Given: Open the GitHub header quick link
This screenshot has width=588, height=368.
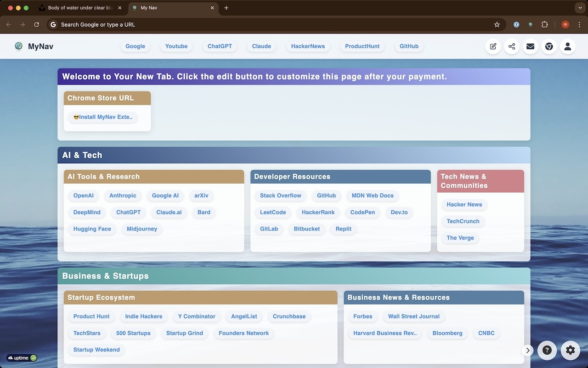Looking at the screenshot, I should point(409,46).
